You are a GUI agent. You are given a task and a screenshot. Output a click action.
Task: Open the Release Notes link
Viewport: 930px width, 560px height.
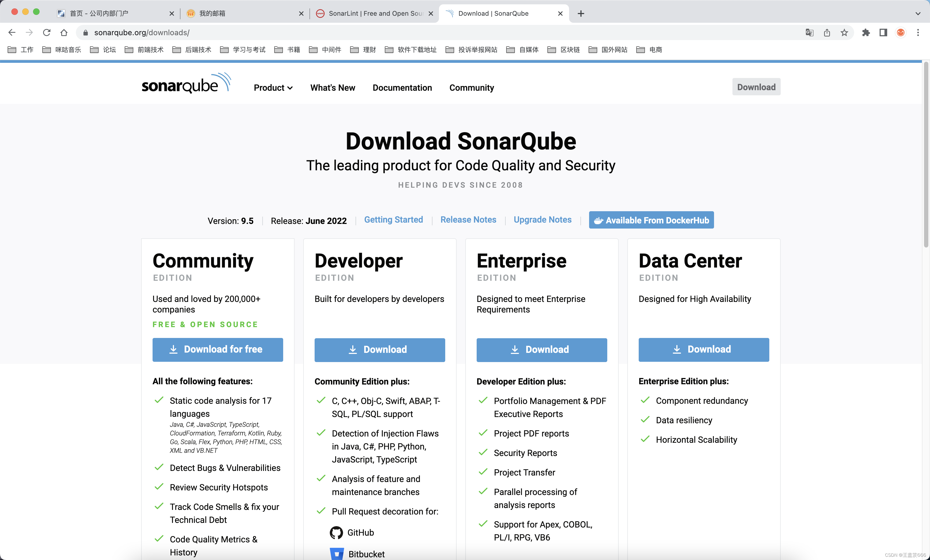(x=468, y=219)
